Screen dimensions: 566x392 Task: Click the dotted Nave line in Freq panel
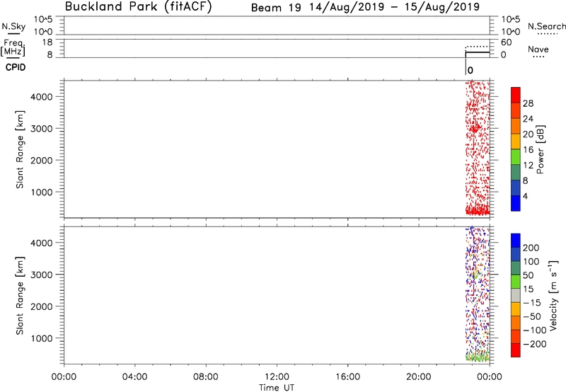point(477,47)
